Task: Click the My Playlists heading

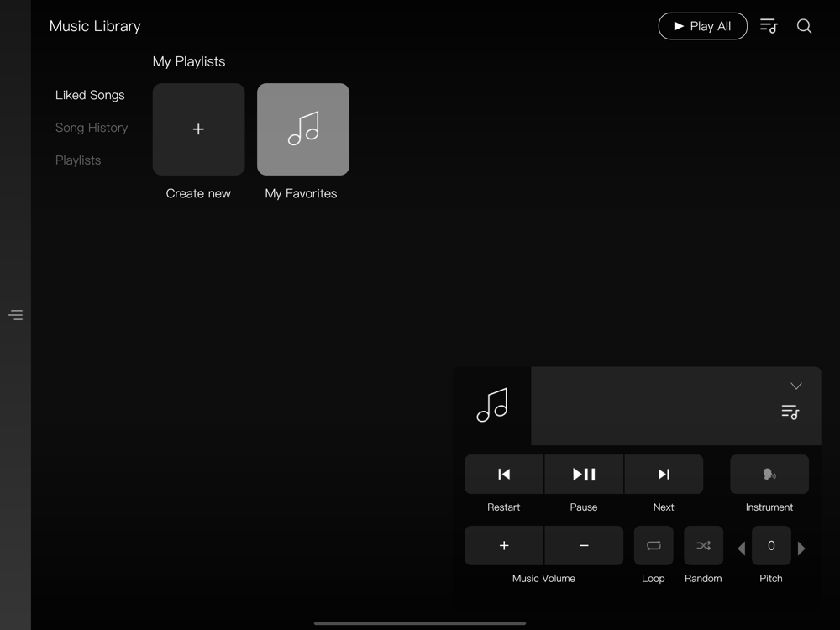Action: coord(188,61)
